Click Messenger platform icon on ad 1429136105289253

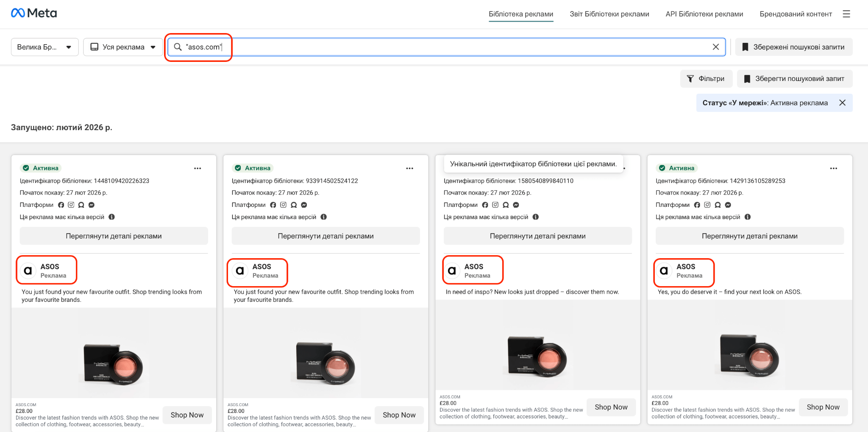click(x=728, y=205)
